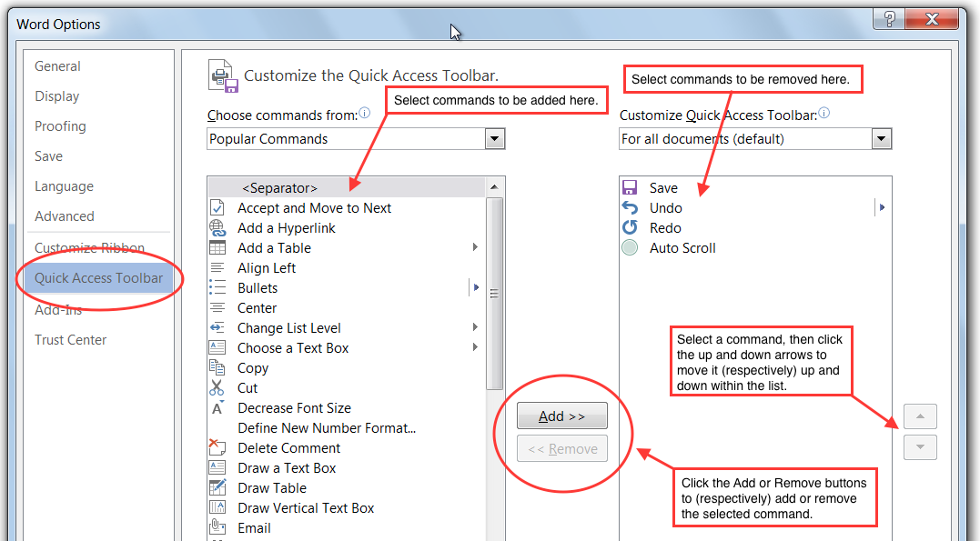Close the Word Options dialog

pos(931,19)
